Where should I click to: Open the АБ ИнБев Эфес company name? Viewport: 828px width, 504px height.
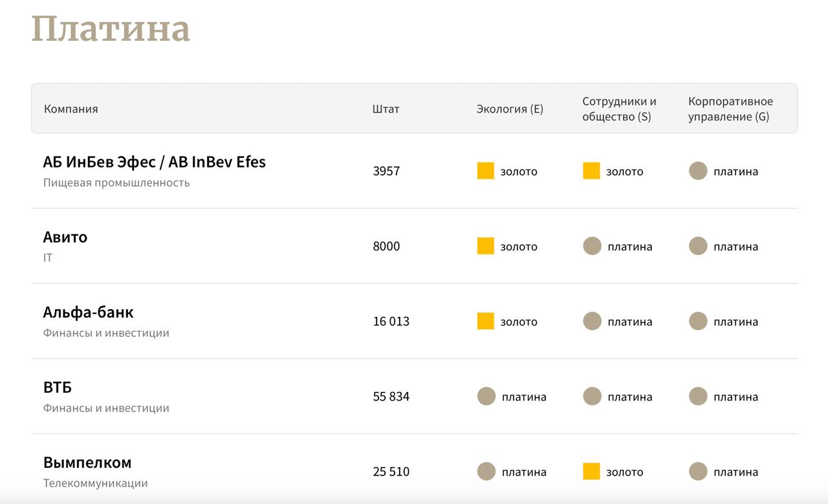(154, 162)
